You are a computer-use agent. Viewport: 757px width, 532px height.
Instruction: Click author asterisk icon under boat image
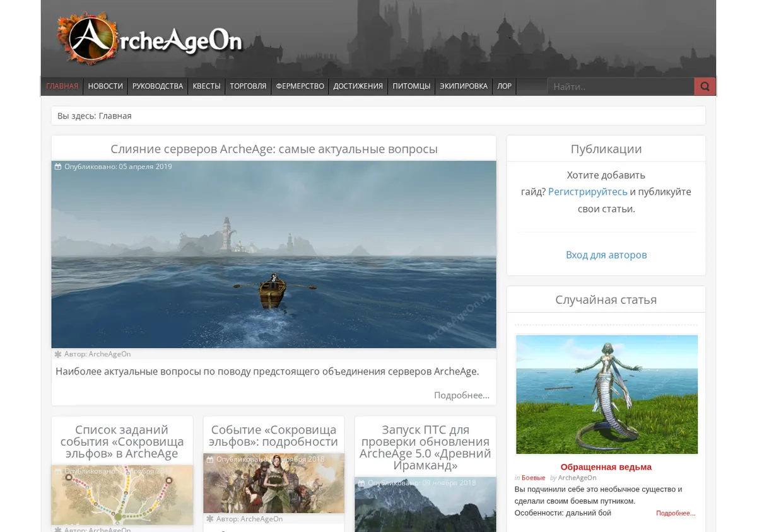pos(58,354)
